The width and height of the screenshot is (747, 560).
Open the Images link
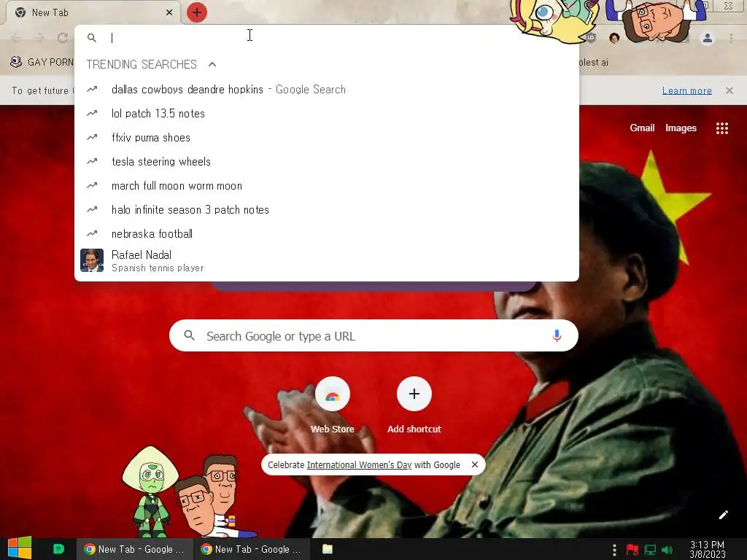[681, 128]
